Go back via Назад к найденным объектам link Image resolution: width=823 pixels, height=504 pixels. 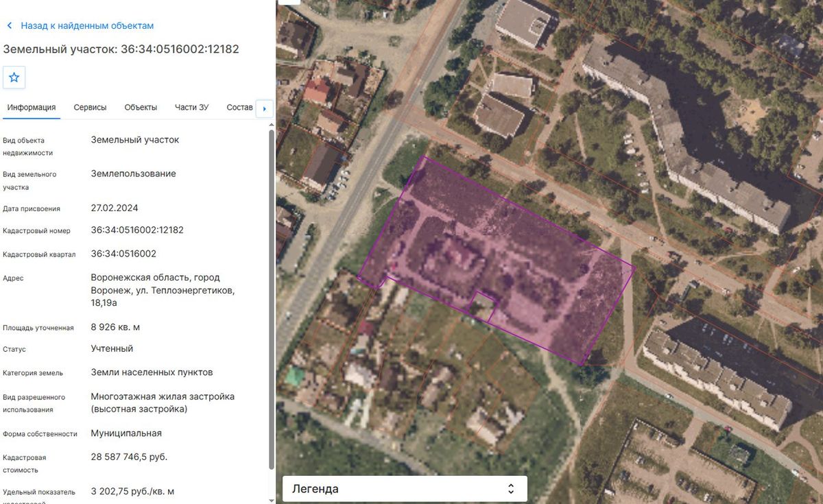coord(87,26)
